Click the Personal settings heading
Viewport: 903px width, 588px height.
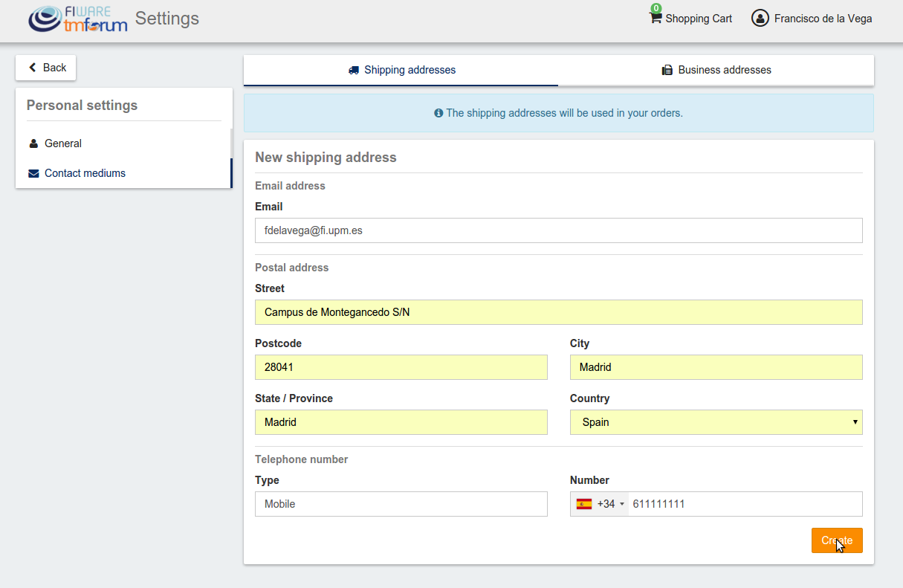pos(82,106)
